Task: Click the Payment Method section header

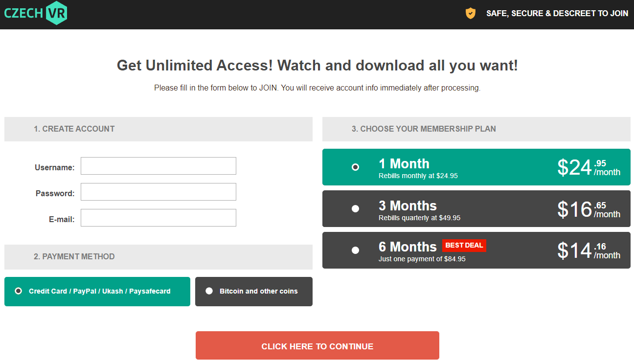Action: (74, 257)
